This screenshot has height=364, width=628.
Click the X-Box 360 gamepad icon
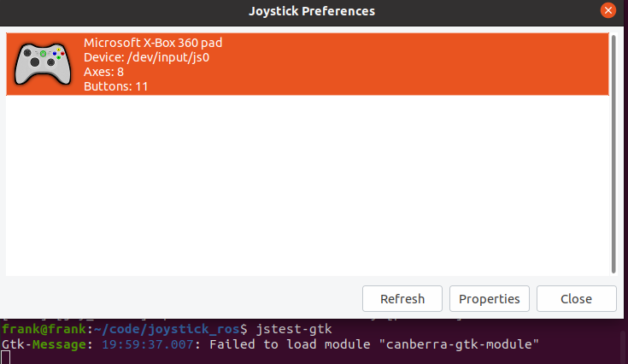pos(41,62)
